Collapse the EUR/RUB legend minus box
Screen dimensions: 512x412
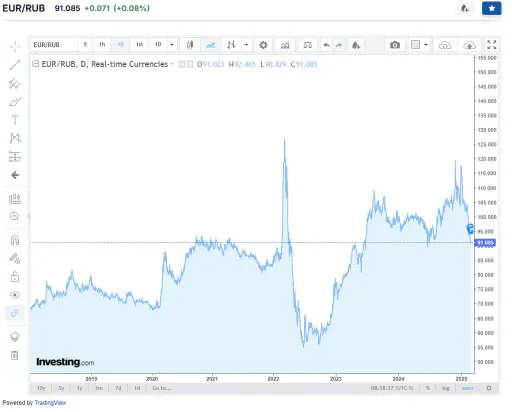[x=35, y=64]
